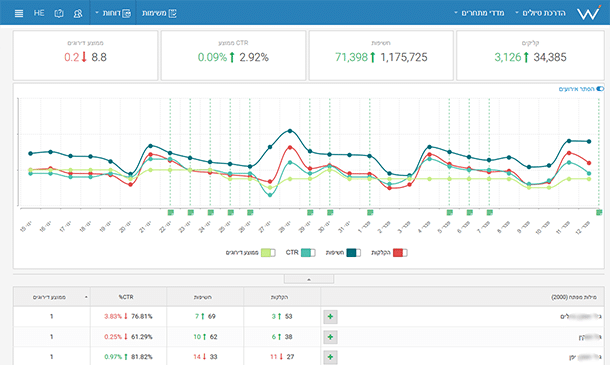Collapse the chart panel with the up arrow
Screen dimensions: 610x365
pyautogui.click(x=309, y=279)
